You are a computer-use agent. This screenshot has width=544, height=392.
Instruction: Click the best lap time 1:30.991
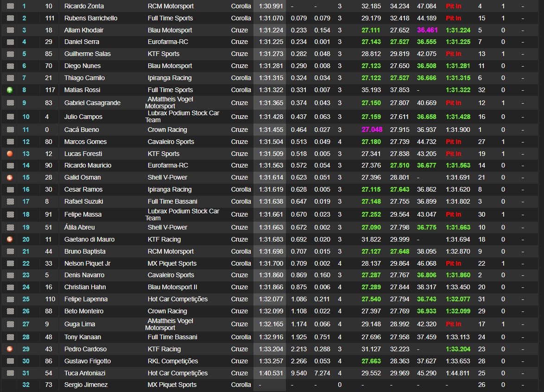click(271, 6)
